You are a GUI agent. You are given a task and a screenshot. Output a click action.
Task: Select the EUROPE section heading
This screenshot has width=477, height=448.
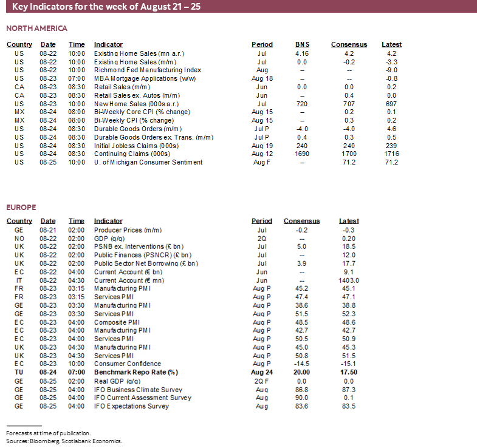[21, 208]
